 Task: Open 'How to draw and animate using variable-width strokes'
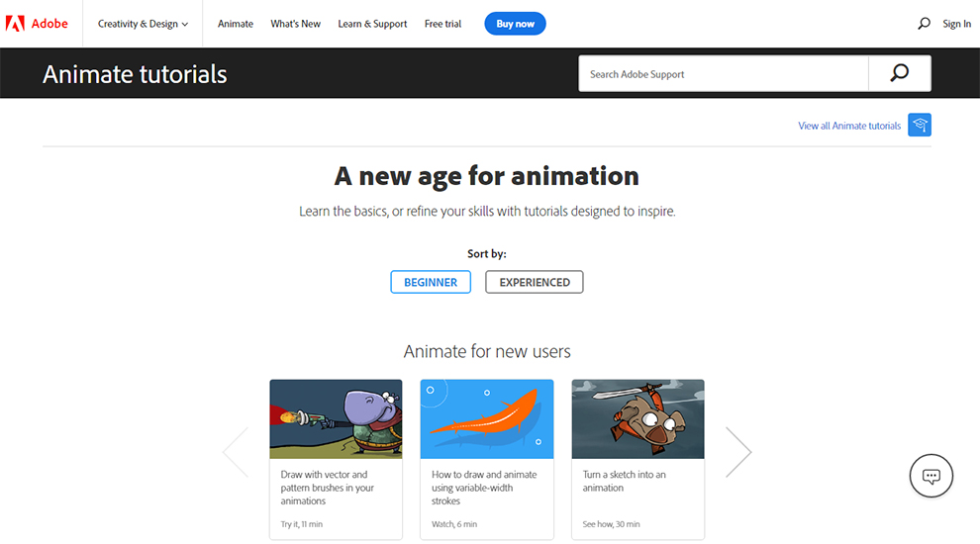484,488
